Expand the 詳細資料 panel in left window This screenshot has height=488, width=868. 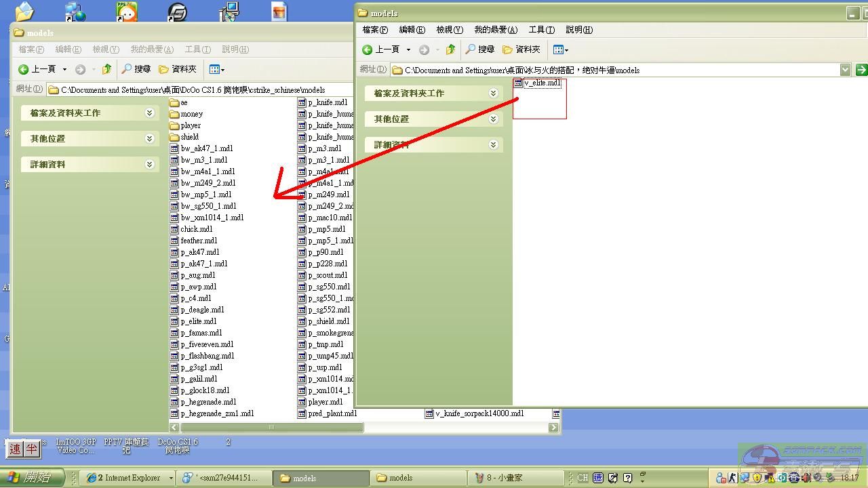pos(149,165)
